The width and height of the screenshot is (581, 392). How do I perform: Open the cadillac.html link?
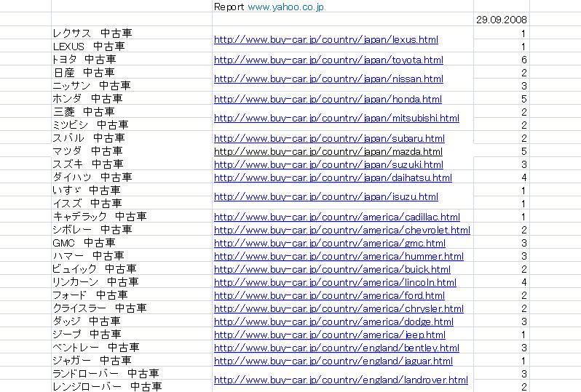coord(337,217)
